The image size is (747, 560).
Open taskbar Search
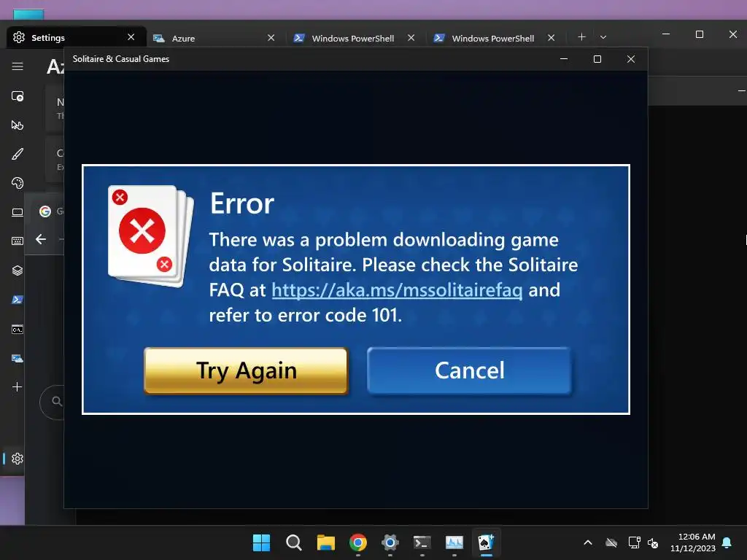click(x=294, y=542)
